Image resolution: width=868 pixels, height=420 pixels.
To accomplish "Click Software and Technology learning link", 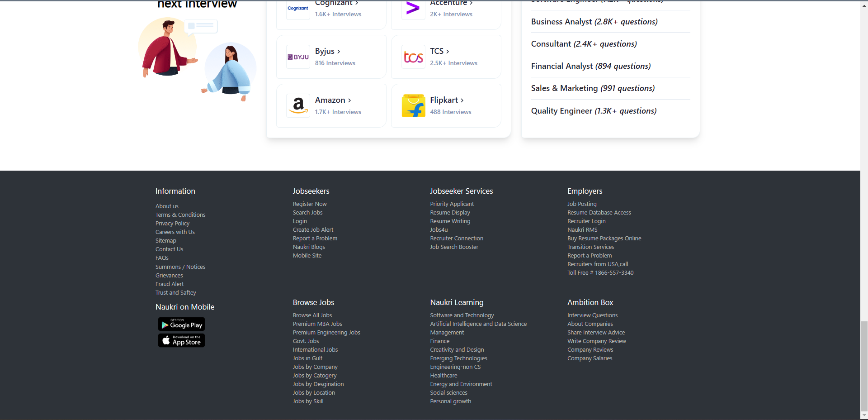I will click(462, 315).
